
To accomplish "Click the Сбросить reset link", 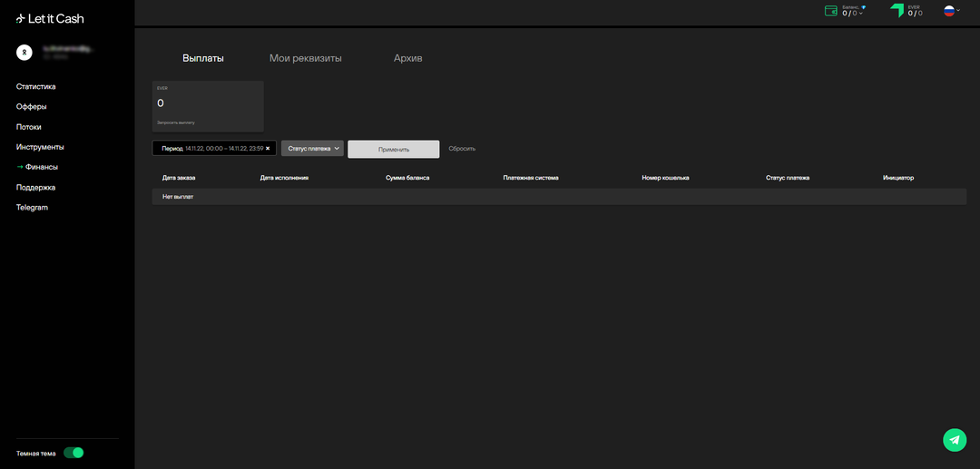I will pos(462,149).
